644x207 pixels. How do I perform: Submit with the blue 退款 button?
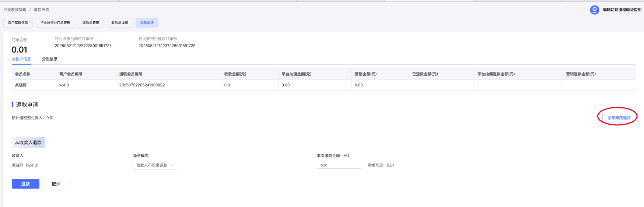click(25, 184)
